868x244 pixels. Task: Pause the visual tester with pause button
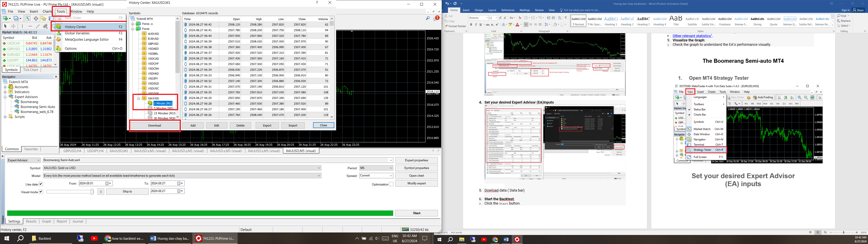[101, 191]
